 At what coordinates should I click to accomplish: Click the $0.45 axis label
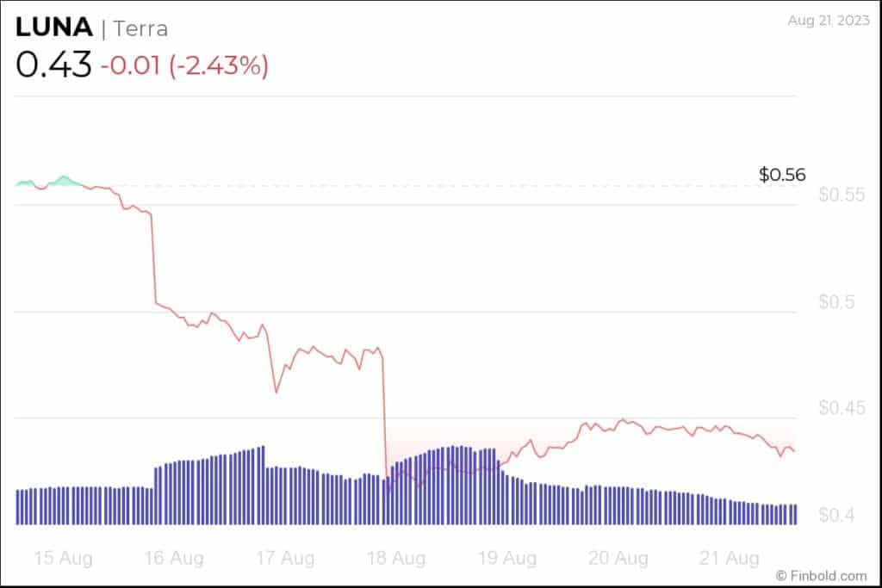pos(840,407)
